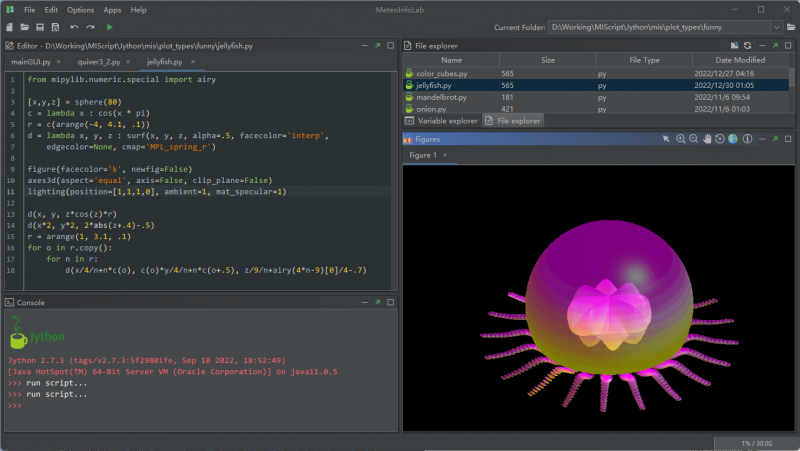This screenshot has width=800, height=451.
Task: Refresh the File explorer list
Action: (x=747, y=45)
